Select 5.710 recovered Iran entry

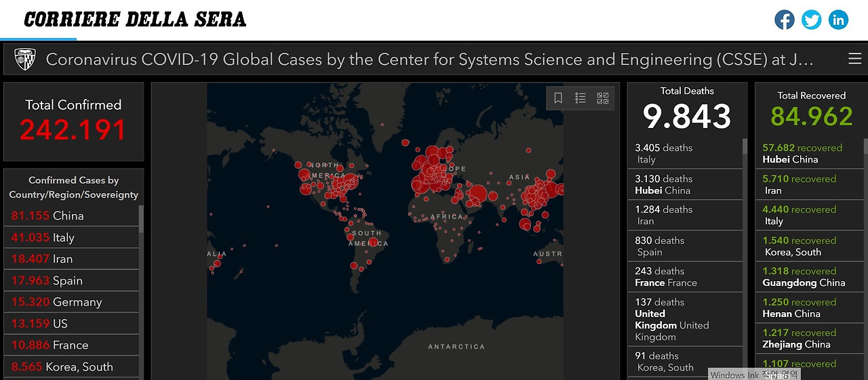click(x=810, y=184)
